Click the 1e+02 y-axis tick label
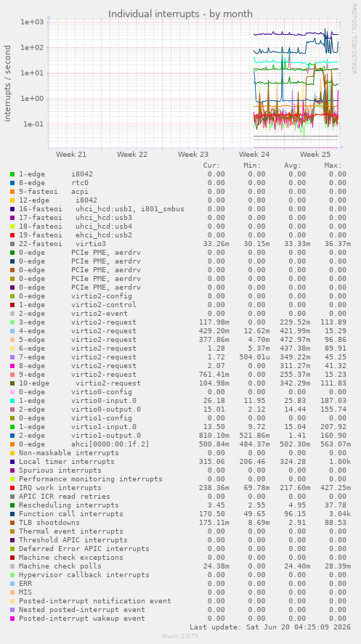The width and height of the screenshot is (361, 644). 32,48
